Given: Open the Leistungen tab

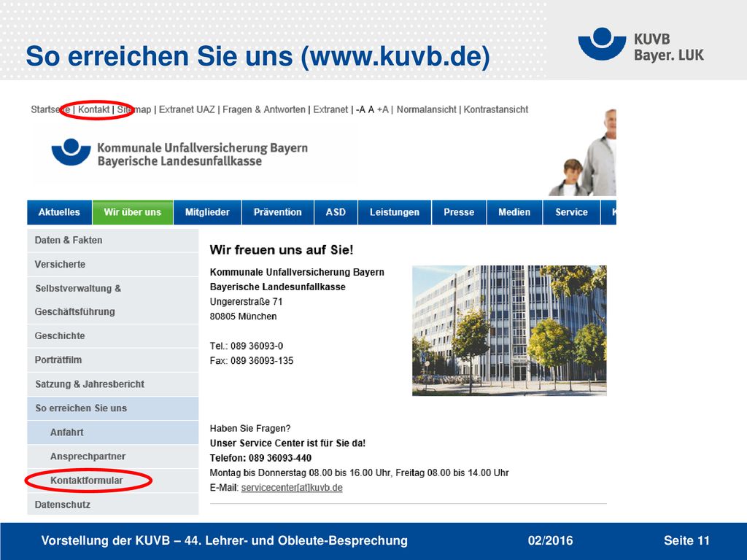Looking at the screenshot, I should coord(395,212).
